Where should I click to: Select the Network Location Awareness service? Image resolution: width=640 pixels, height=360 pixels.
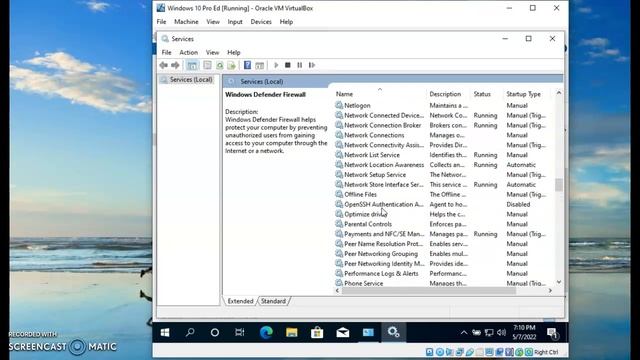click(x=442, y=165)
